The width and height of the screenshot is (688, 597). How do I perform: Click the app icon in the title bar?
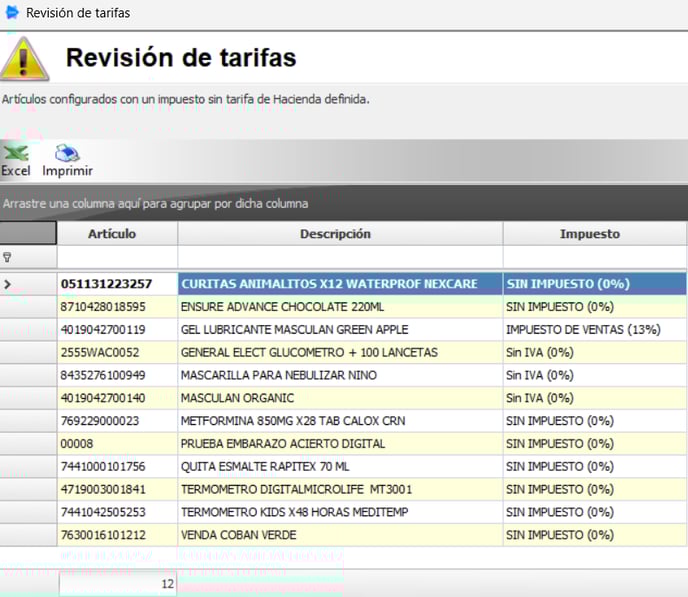tap(12, 12)
